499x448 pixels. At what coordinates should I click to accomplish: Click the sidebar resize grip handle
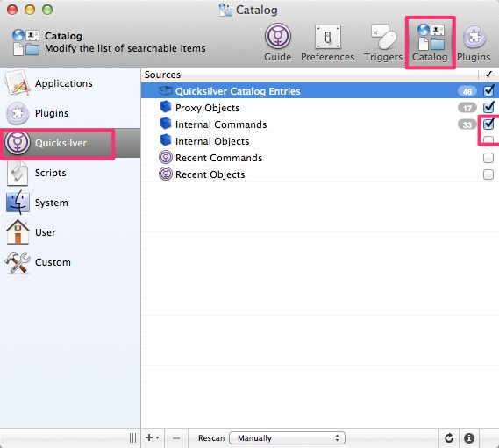pos(132,438)
